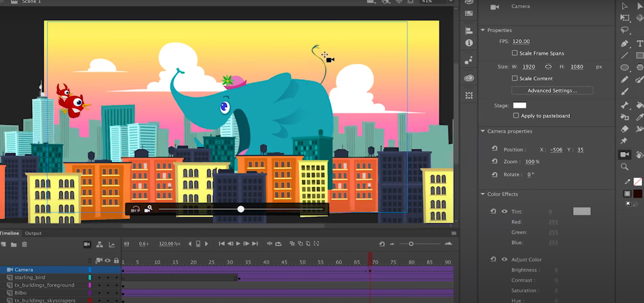Reset camera Zoom value
Image resolution: width=644 pixels, height=303 pixels.
(495, 161)
